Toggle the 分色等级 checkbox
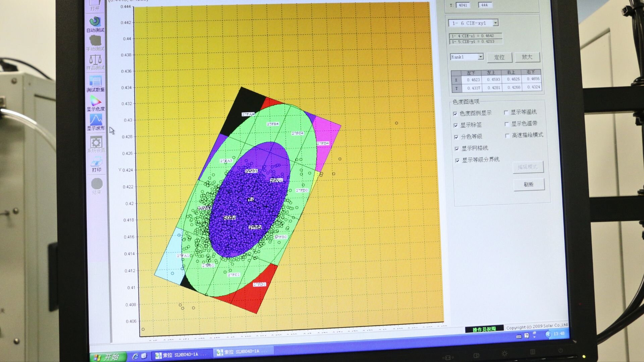644x362 pixels. pos(456,137)
